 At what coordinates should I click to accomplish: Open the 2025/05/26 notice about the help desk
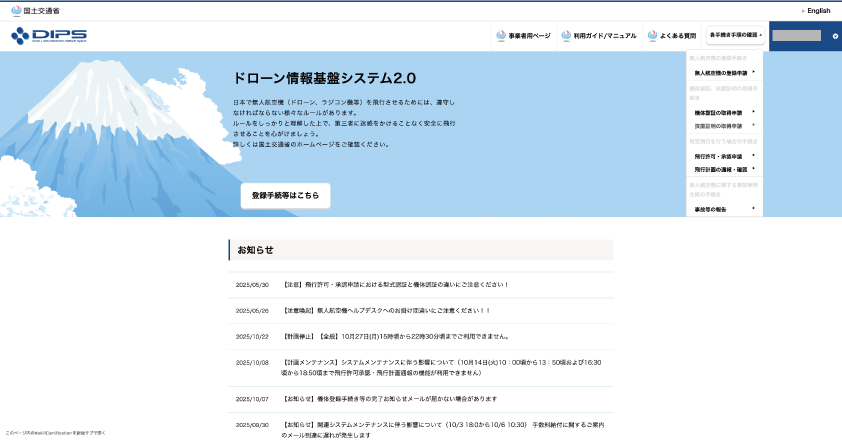[x=386, y=311]
